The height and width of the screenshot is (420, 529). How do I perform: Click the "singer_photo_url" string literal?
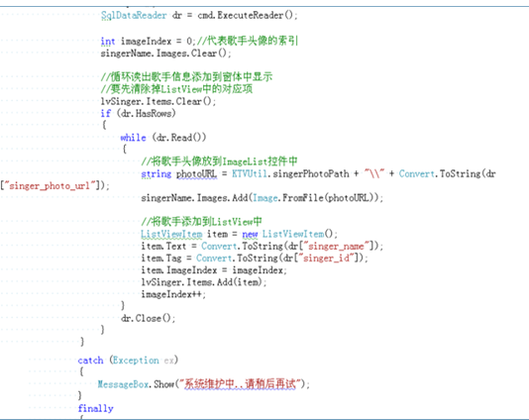point(50,186)
